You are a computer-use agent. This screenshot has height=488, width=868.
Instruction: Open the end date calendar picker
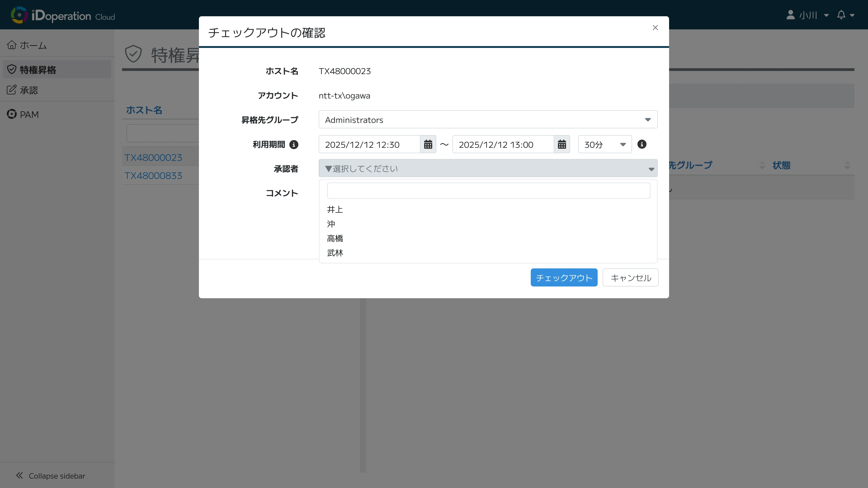pos(562,145)
